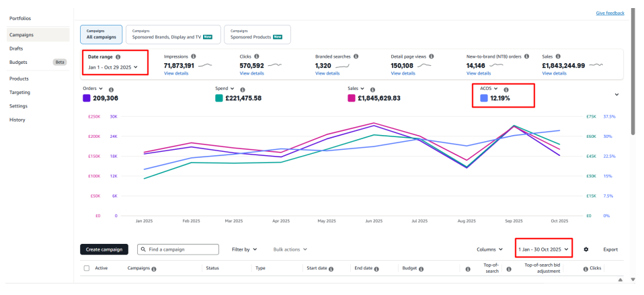Click the info icon beside Detail page views
This screenshot has height=295, width=644.
[x=431, y=56]
